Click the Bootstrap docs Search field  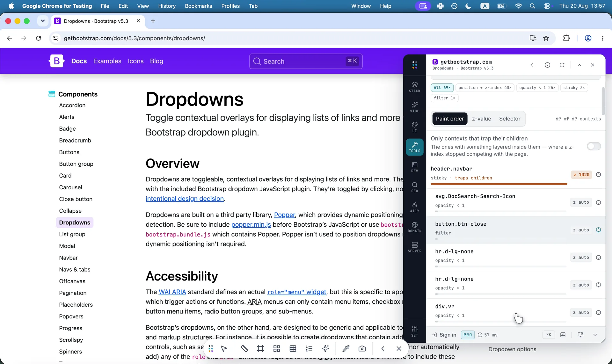pyautogui.click(x=306, y=61)
